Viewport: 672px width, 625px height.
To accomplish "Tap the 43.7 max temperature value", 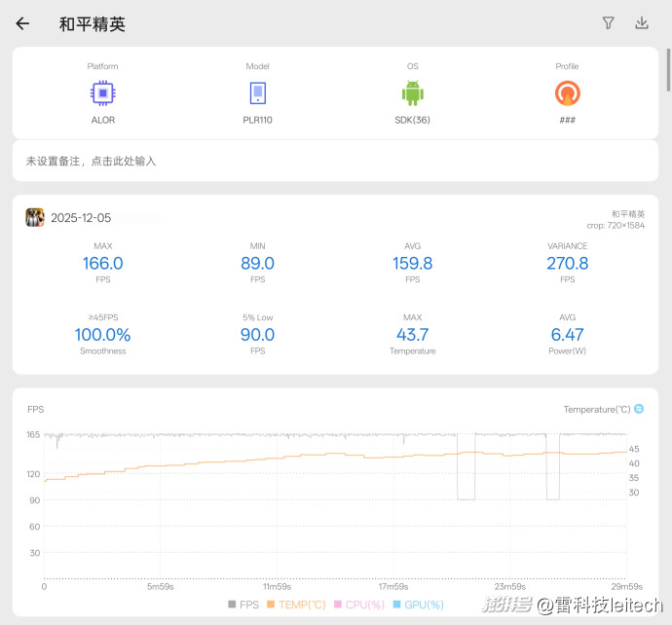I will 412,335.
